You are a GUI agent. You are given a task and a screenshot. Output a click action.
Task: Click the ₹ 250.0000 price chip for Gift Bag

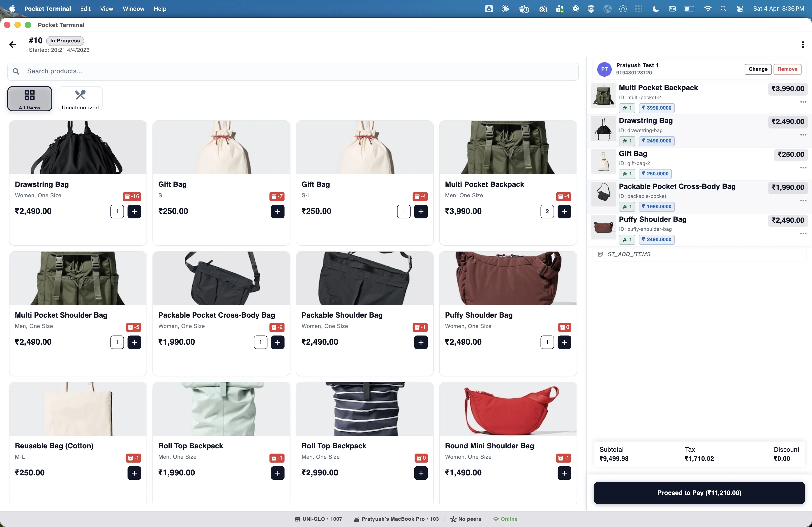coord(655,174)
